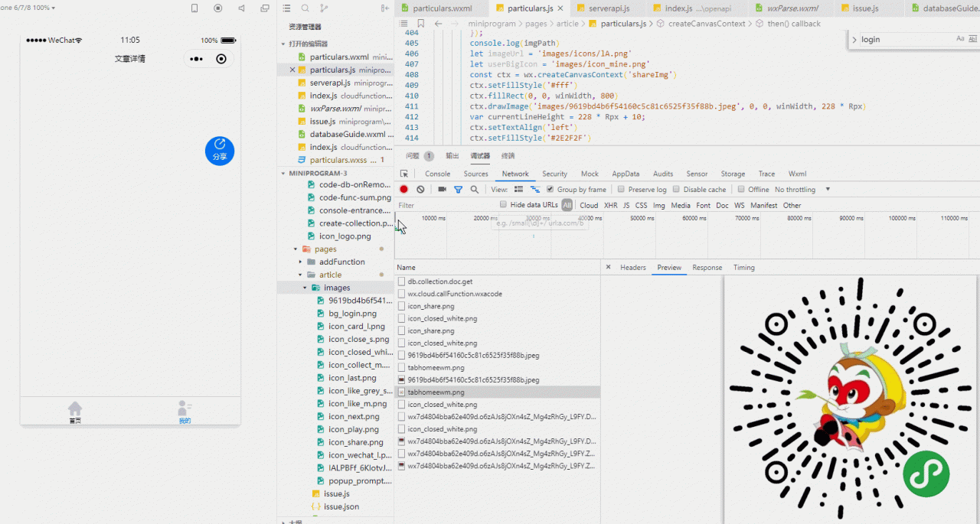Select the All request type filter
The height and width of the screenshot is (524, 980).
click(567, 205)
